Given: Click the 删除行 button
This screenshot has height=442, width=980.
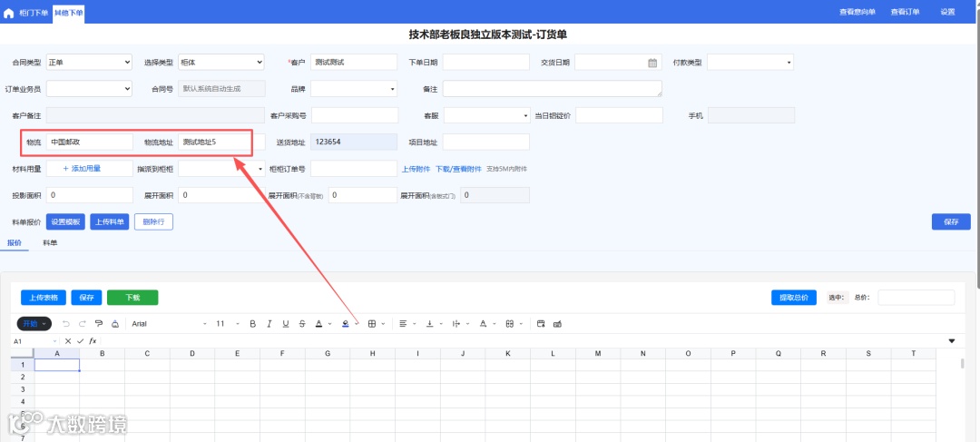Looking at the screenshot, I should (x=153, y=222).
